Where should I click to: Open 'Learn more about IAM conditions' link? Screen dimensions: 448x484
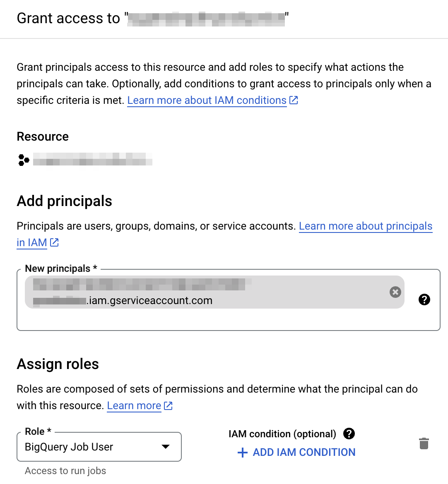(207, 100)
